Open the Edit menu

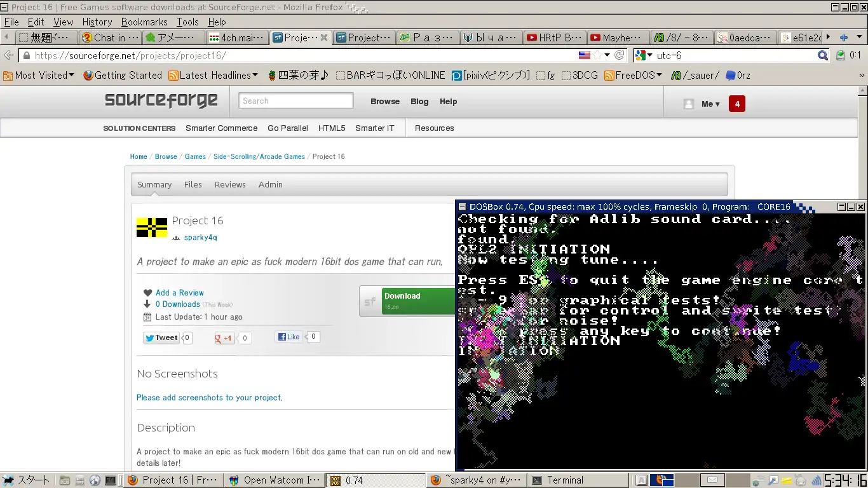point(36,22)
